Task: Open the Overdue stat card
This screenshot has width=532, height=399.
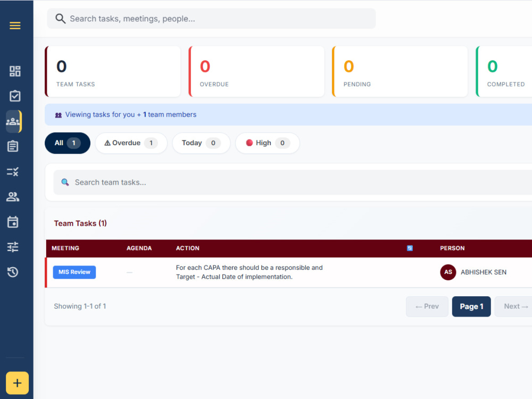Action: click(x=256, y=72)
